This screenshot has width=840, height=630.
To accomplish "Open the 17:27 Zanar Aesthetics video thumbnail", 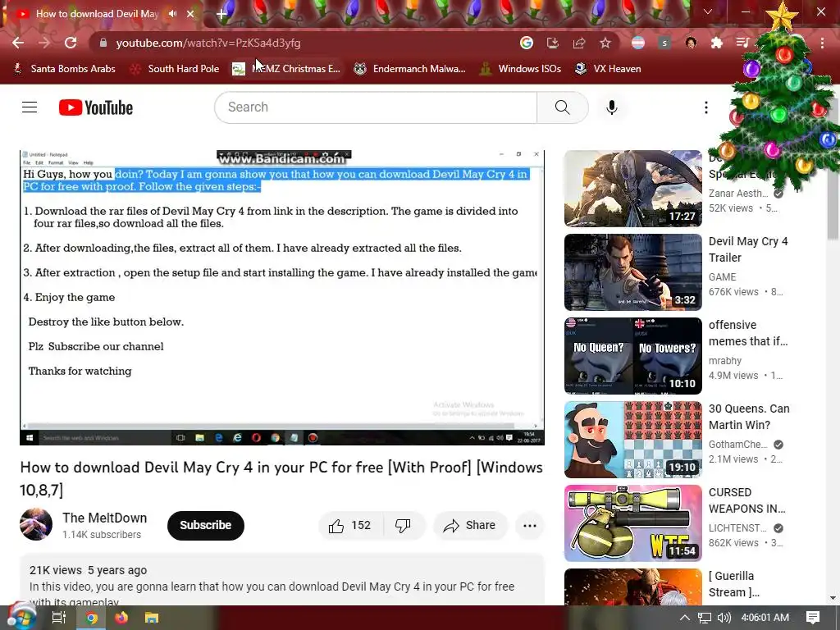I will 633,189.
